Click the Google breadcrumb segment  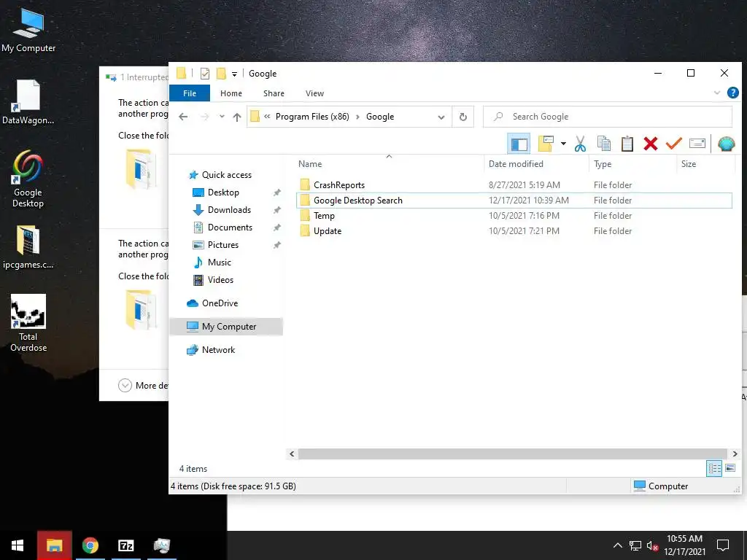[x=379, y=117]
